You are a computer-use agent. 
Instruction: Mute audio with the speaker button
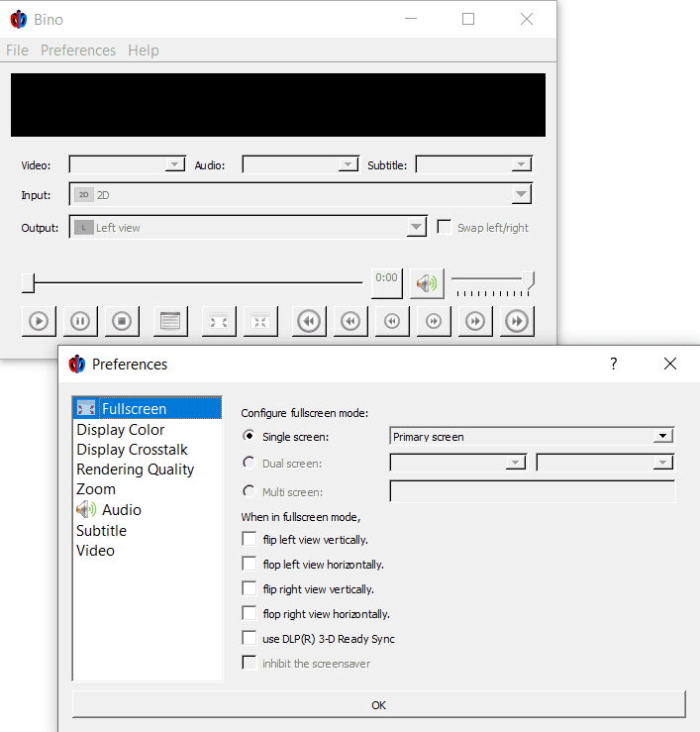[x=427, y=283]
